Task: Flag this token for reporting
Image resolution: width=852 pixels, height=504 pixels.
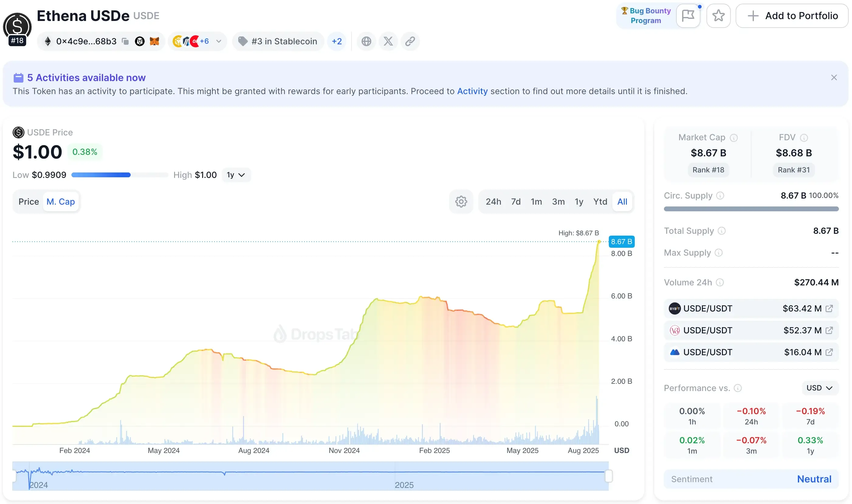Action: tap(689, 15)
